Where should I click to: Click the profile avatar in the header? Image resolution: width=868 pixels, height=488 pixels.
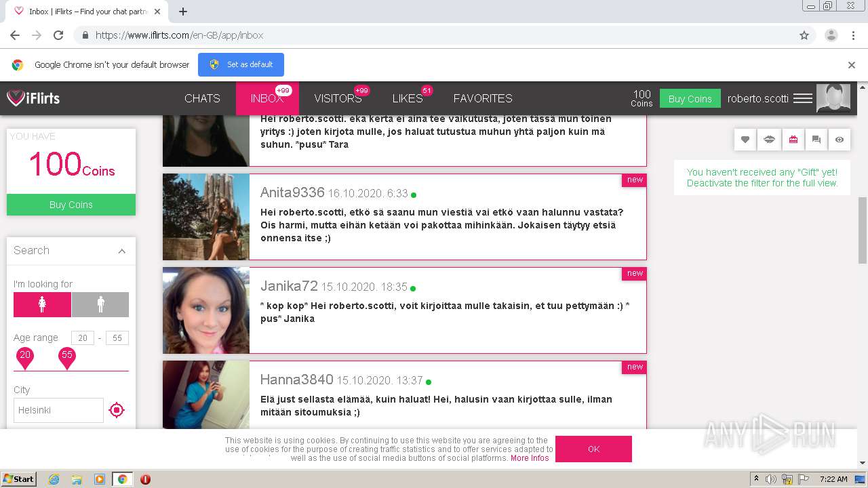point(833,98)
